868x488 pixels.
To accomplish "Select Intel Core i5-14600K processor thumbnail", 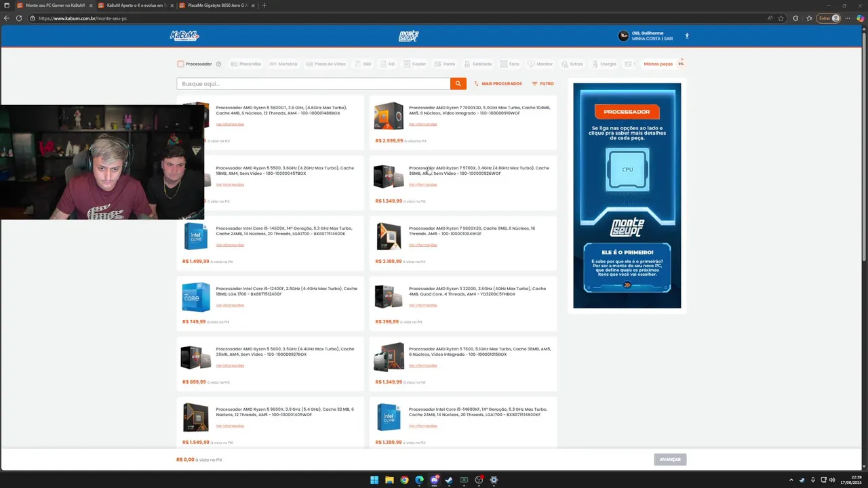I will [x=195, y=237].
